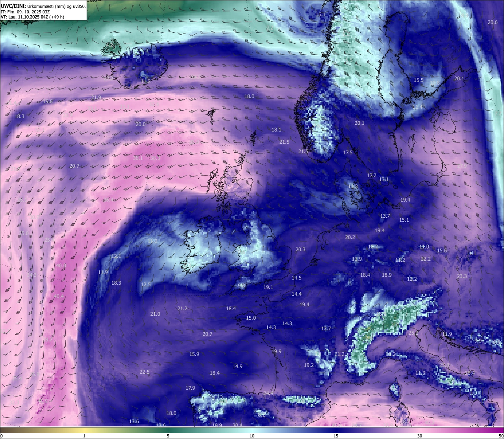This screenshot has width=504, height=439.
Task: Click the 22.5 value in the southwest Atlantic
Action: (145, 372)
